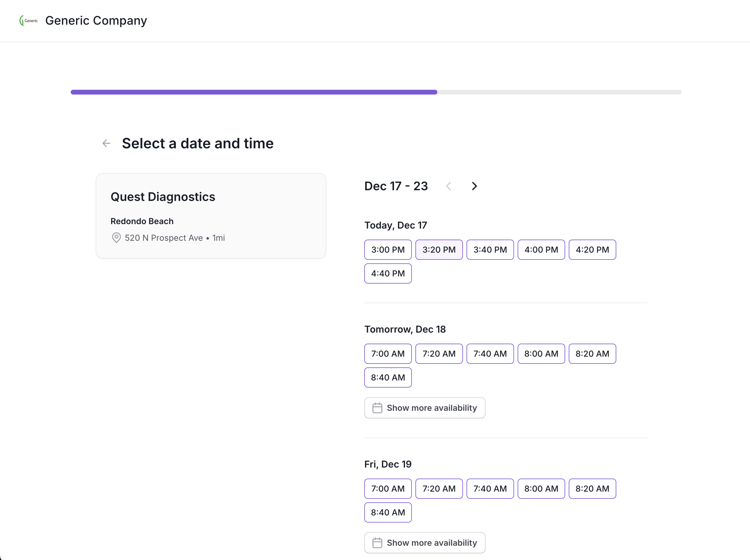750x560 pixels.
Task: Pick 7:00 AM on Tomorrow, Dec 18
Action: [388, 353]
